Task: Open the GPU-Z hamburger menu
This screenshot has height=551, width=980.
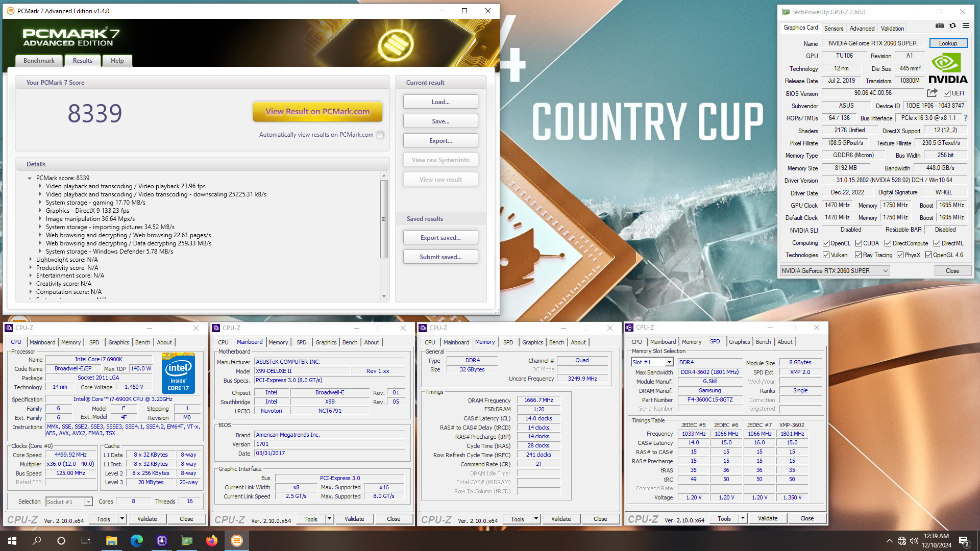Action: point(966,26)
